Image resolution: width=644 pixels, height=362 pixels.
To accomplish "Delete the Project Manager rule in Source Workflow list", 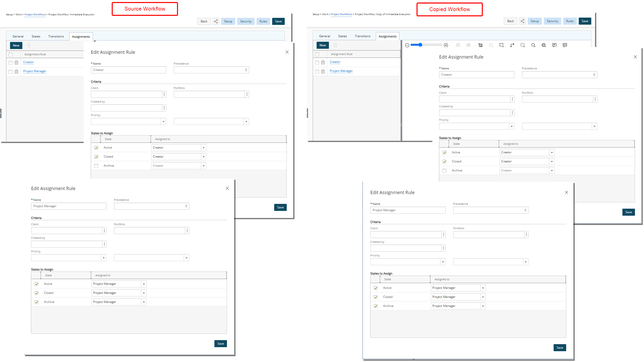I will [x=17, y=72].
